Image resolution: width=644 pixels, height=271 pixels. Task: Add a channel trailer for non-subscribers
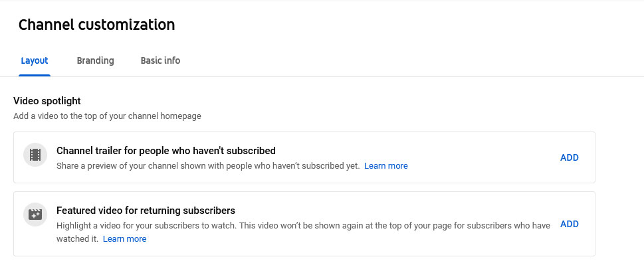pyautogui.click(x=570, y=157)
